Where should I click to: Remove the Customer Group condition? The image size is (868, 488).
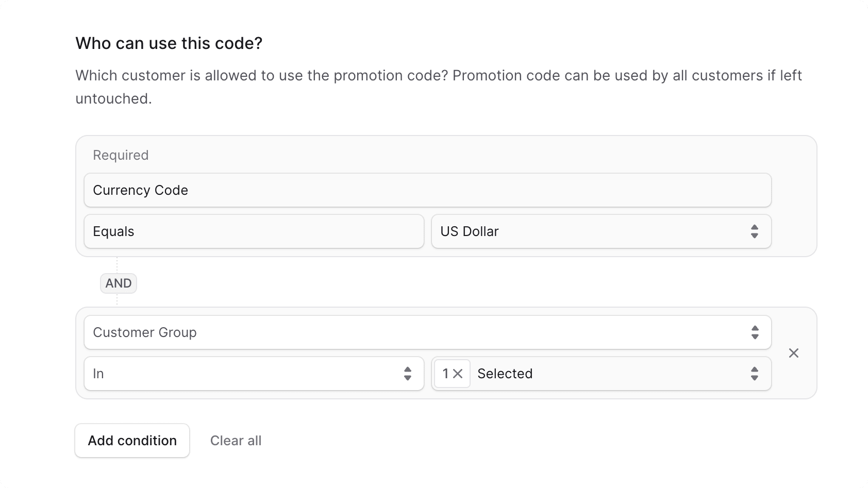[x=794, y=353]
